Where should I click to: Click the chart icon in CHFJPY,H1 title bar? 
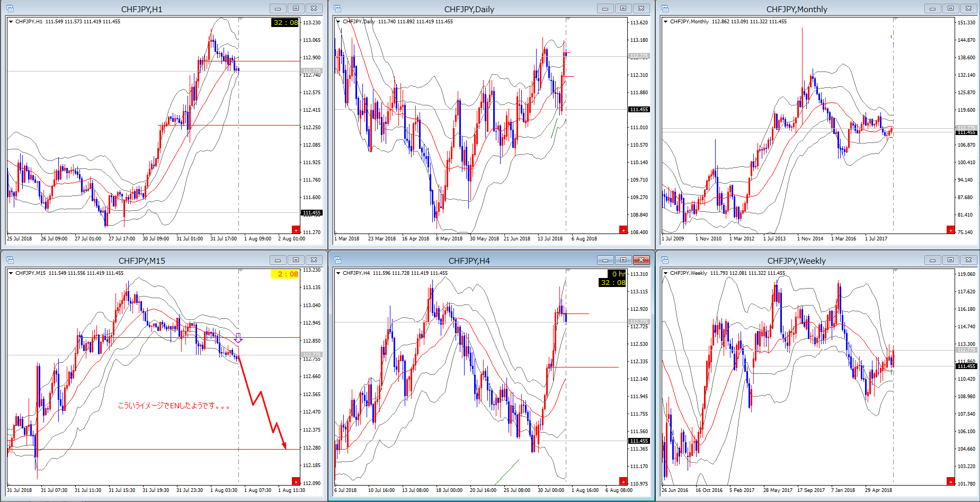(x=10, y=8)
